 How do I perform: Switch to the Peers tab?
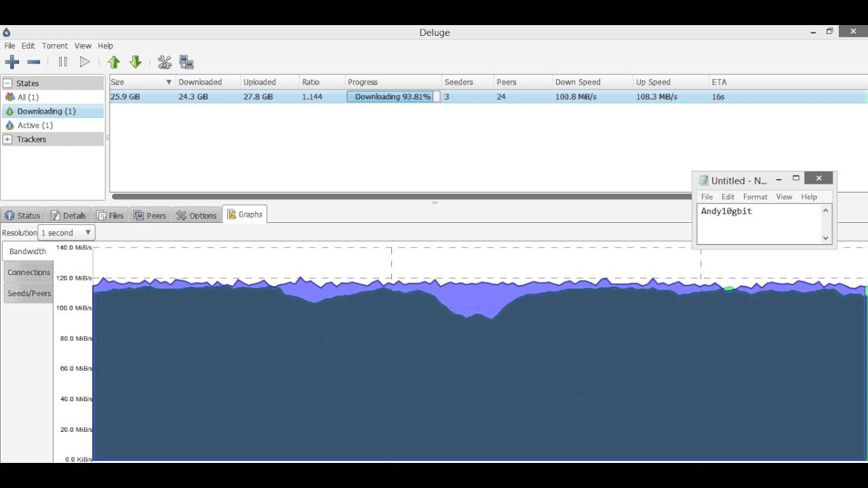(x=150, y=216)
